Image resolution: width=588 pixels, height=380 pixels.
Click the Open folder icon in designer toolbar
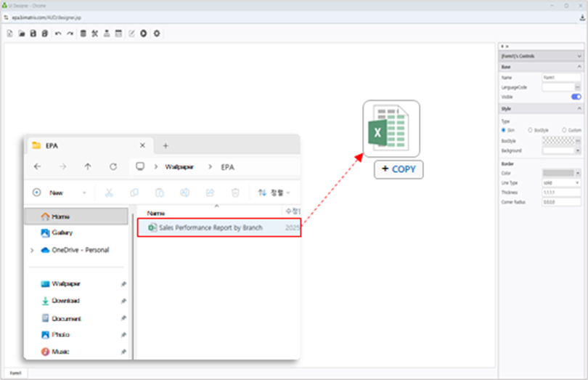point(22,33)
